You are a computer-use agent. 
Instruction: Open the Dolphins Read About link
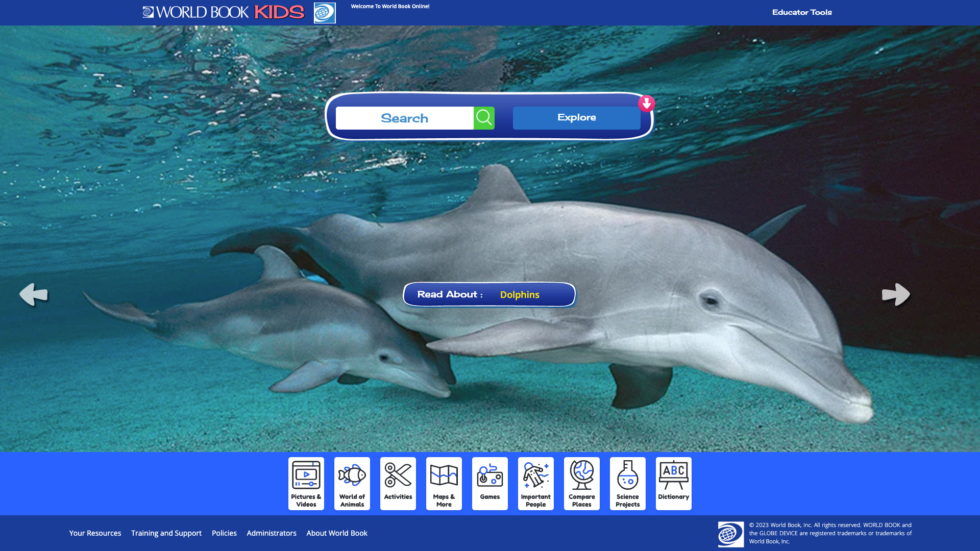(x=520, y=295)
